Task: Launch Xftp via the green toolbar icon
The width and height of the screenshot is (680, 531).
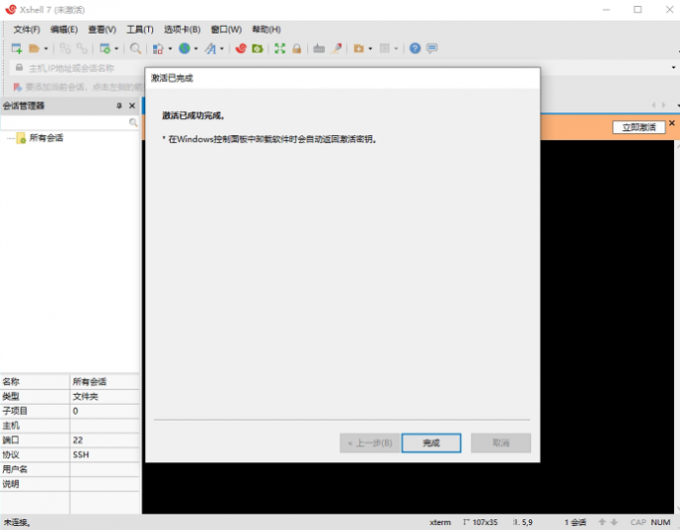Action: pyautogui.click(x=257, y=48)
